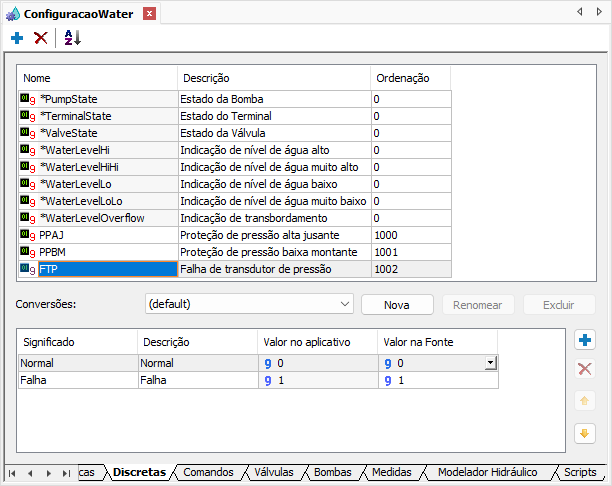
Task: Add a new conversion row with side plus icon
Action: pos(585,340)
